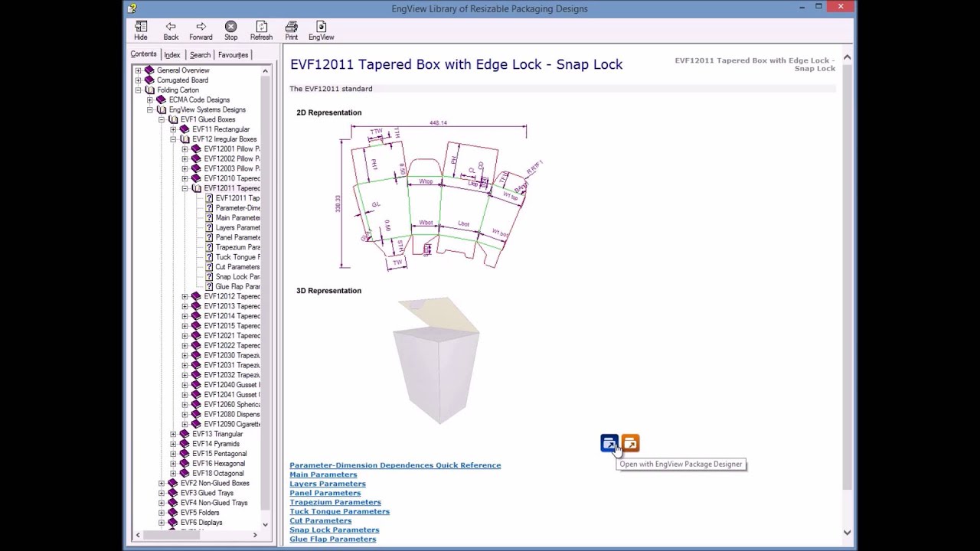Click the Main Parameters topic page icon

209,218
